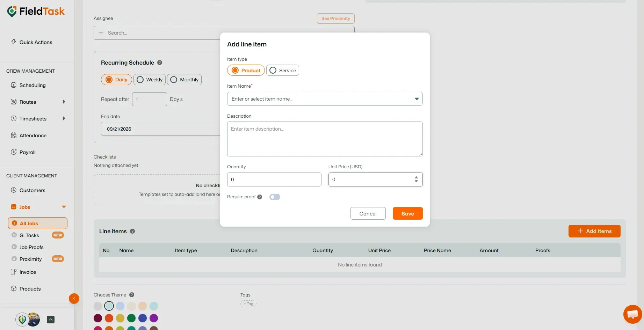
Task: Choose the Weekly recurring option
Action: point(150,80)
